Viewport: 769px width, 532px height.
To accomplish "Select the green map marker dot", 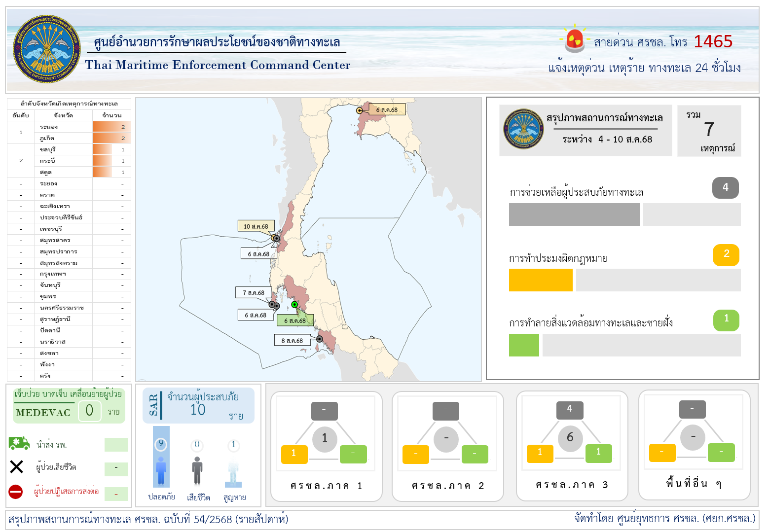I will 294,304.
